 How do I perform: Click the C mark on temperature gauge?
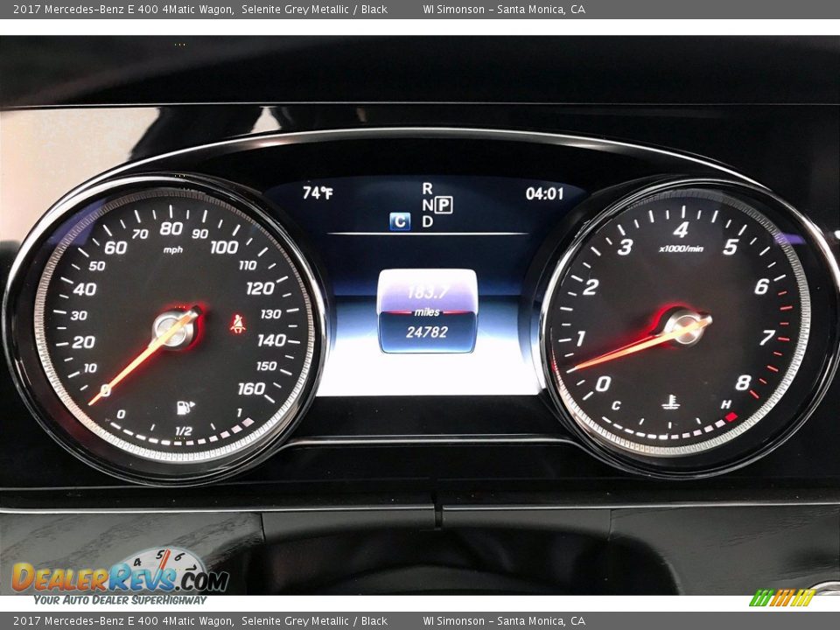tap(616, 405)
